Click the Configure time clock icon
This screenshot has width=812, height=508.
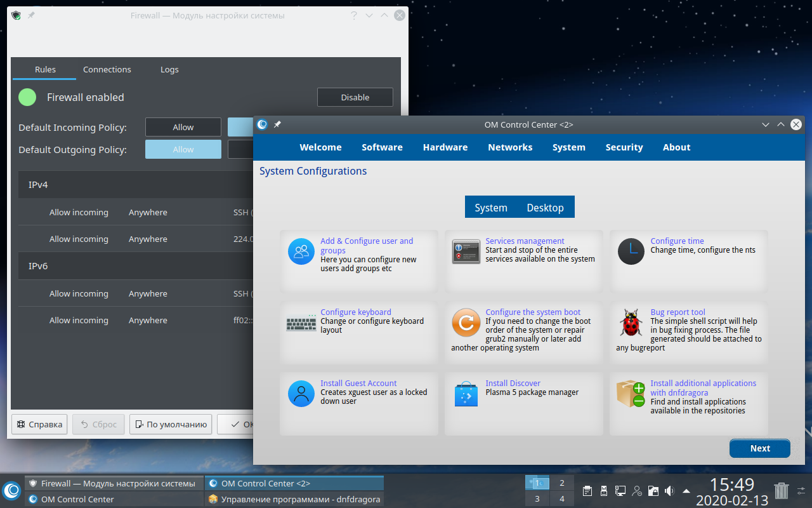point(631,251)
